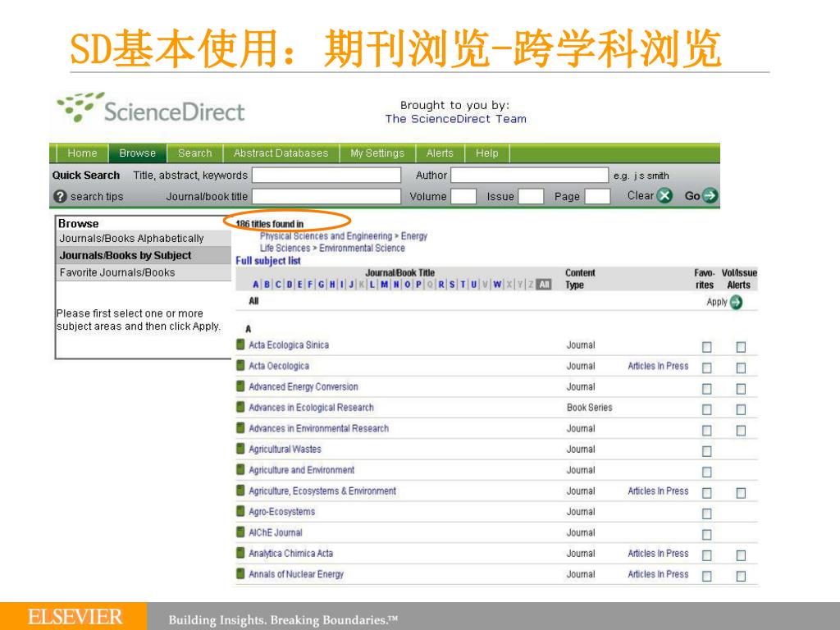
Task: Click the Author input field
Action: pos(530,176)
